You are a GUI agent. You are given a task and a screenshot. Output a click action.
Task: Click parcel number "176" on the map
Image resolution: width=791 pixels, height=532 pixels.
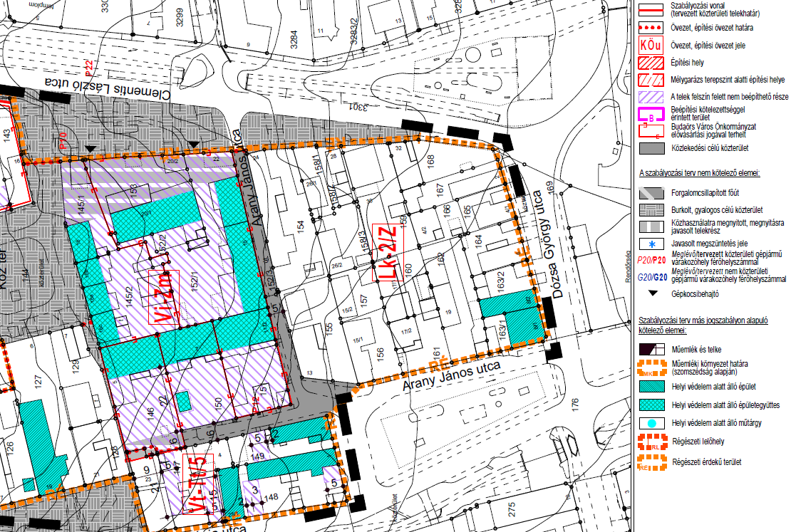(x=574, y=405)
